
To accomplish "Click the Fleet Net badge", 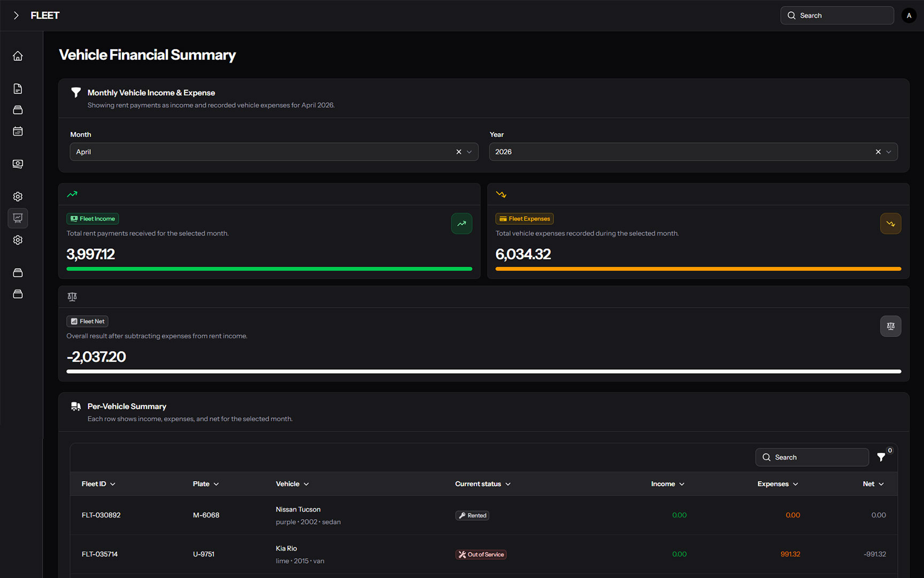I will pyautogui.click(x=87, y=321).
